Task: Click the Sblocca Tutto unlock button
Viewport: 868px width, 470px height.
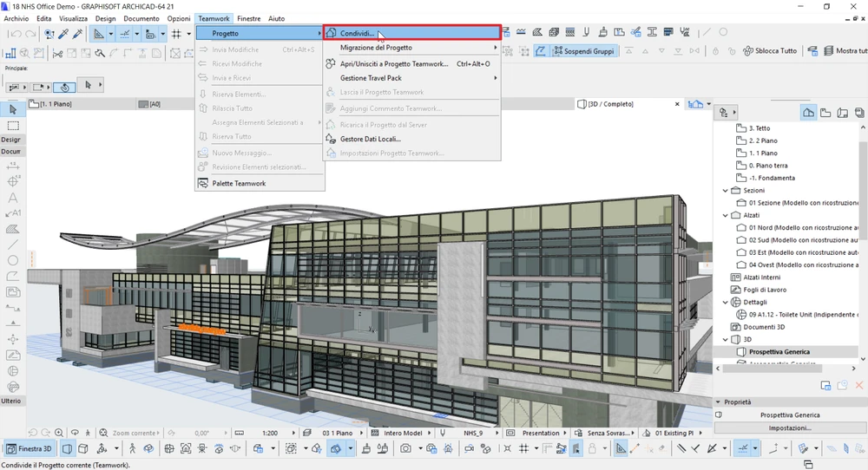Action: pos(769,51)
